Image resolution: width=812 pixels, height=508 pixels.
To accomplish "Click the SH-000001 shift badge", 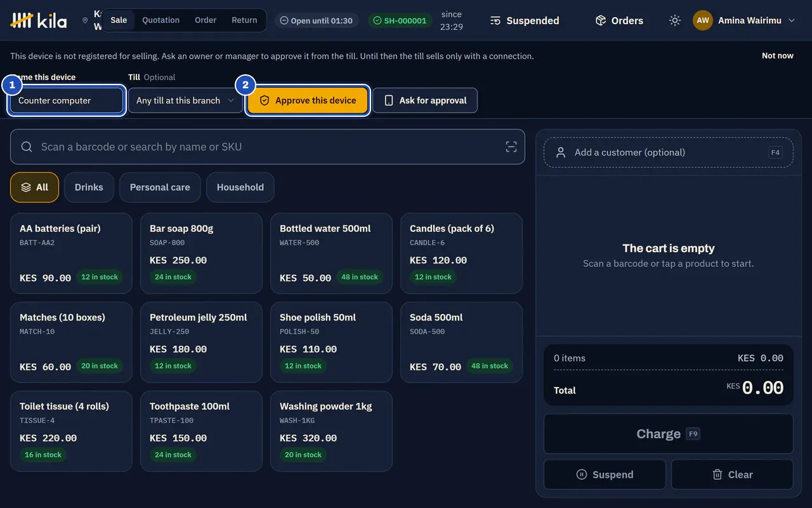I will pyautogui.click(x=400, y=20).
